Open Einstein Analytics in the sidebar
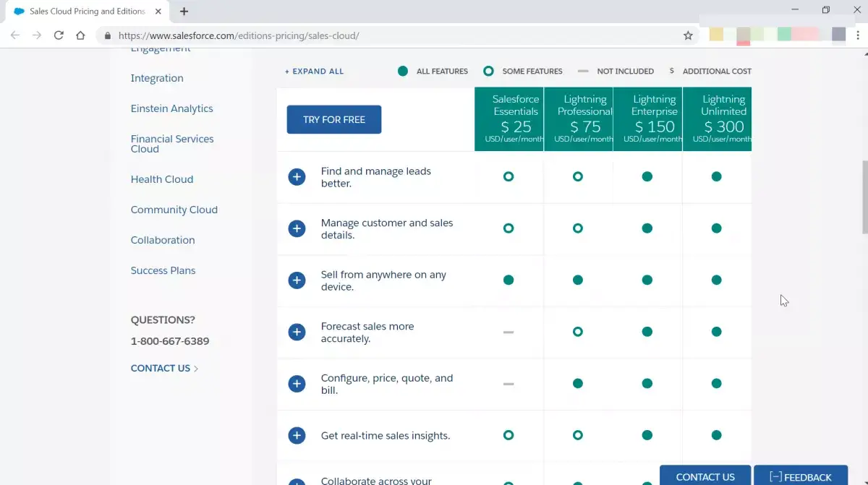Image resolution: width=868 pixels, height=485 pixels. (x=172, y=108)
